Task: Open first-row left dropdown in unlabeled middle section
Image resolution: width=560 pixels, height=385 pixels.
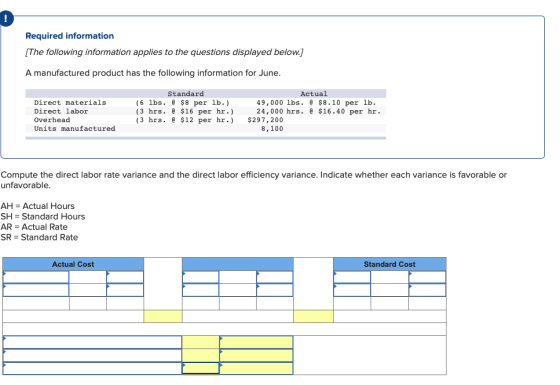Action: pos(200,277)
